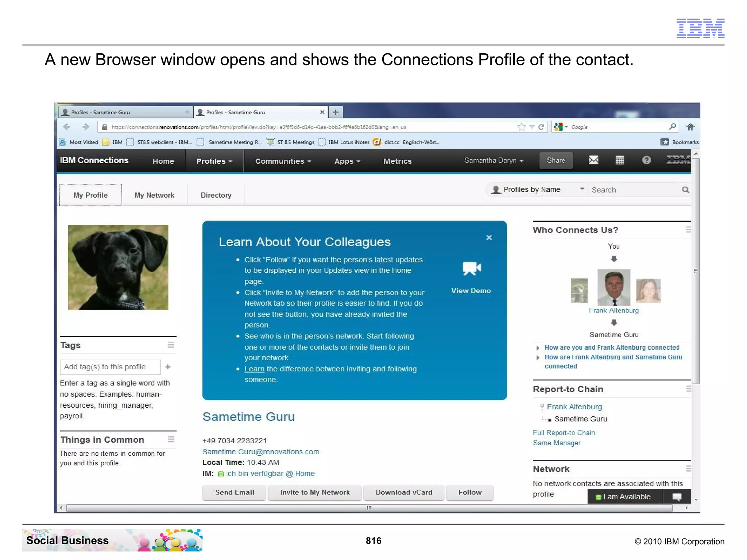Click the View Demo video icon
747x560 pixels.
tap(472, 269)
